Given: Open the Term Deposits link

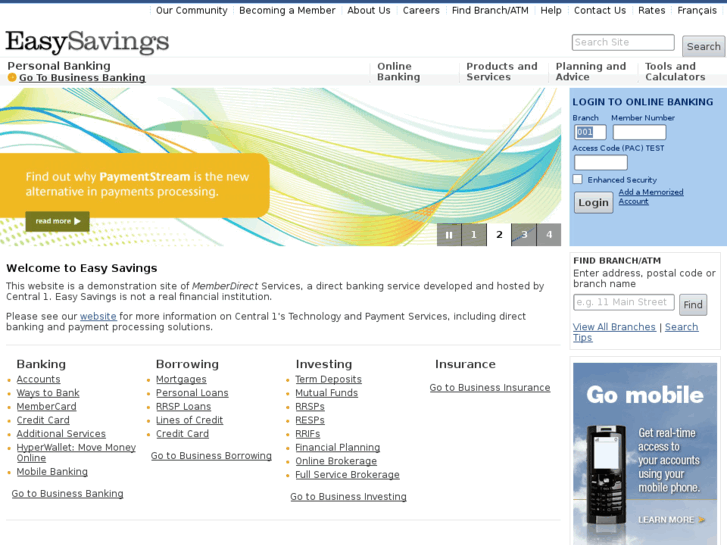Looking at the screenshot, I should click(328, 379).
